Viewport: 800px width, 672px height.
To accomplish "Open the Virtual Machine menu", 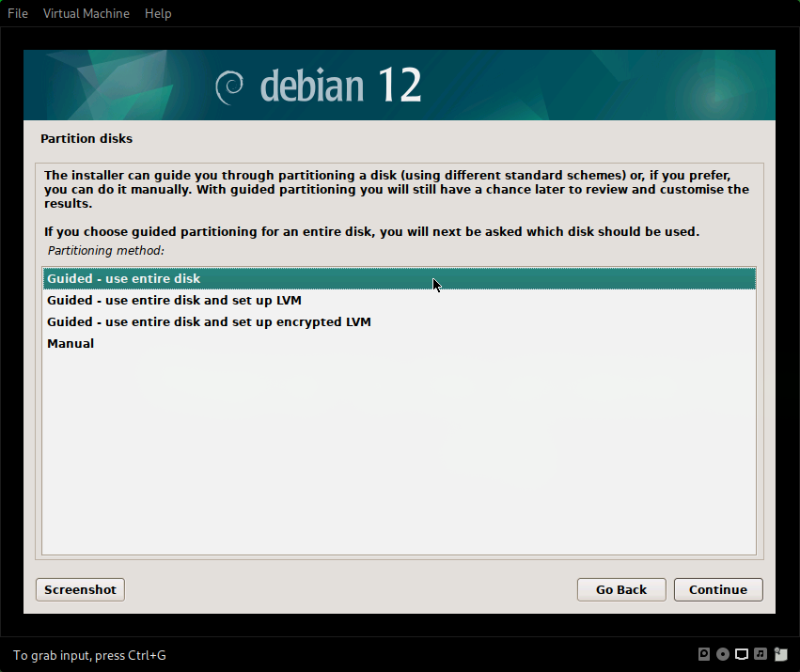I will point(86,13).
